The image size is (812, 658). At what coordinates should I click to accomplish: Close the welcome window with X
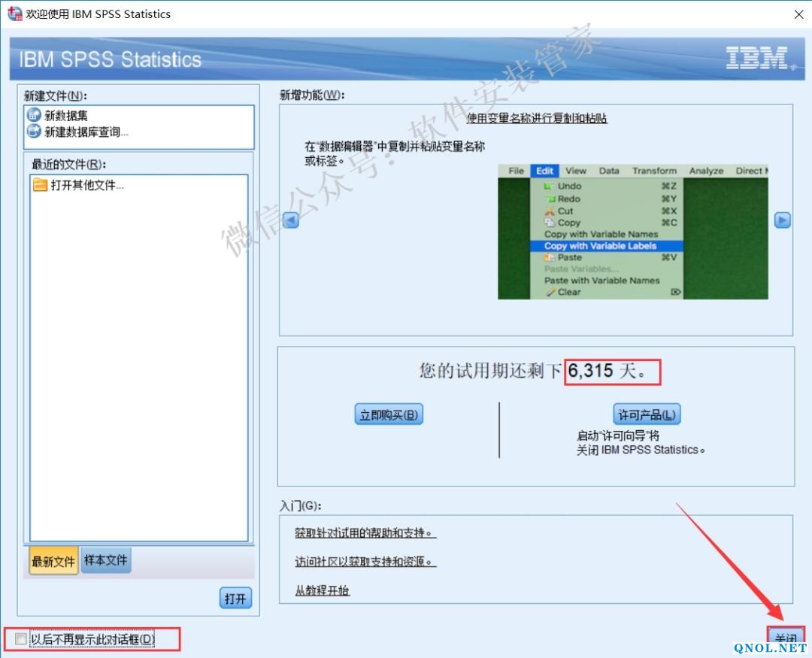click(796, 14)
